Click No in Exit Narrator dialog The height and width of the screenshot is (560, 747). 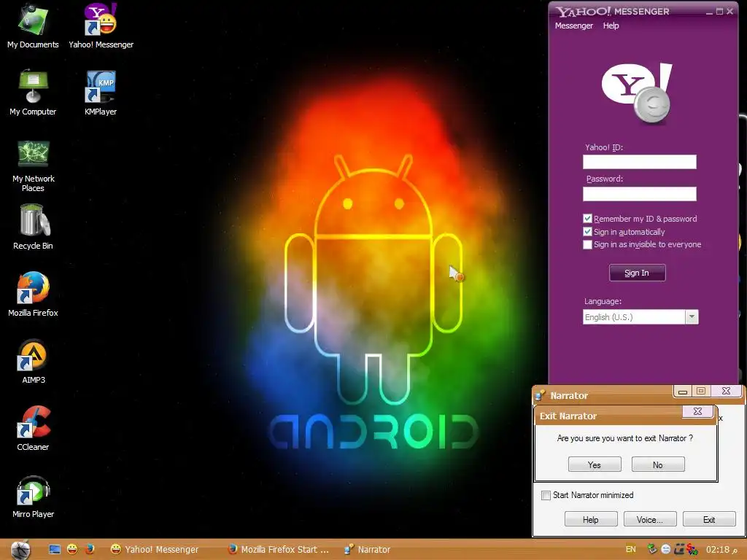click(658, 464)
